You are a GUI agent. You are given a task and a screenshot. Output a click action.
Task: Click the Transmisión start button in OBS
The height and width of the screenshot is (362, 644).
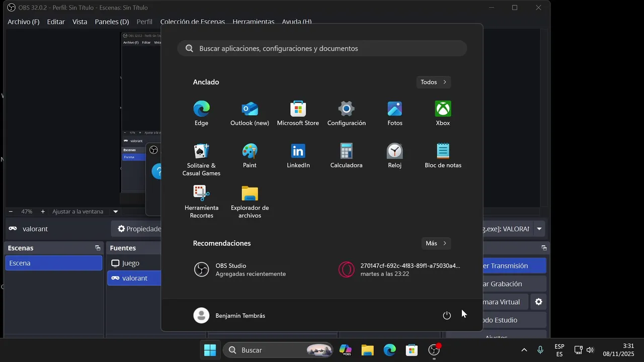tap(515, 265)
